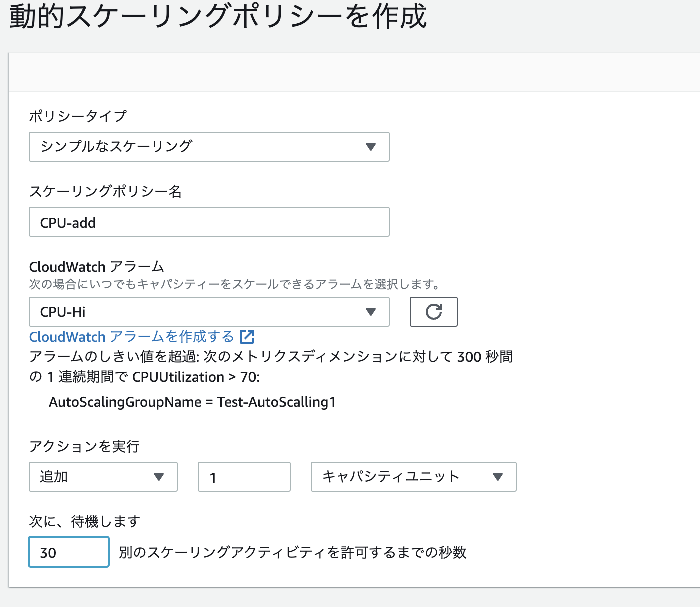Open the CloudWatch アラーム dropdown showing CPU-Hi
Image resolution: width=700 pixels, height=607 pixels.
pos(209,312)
